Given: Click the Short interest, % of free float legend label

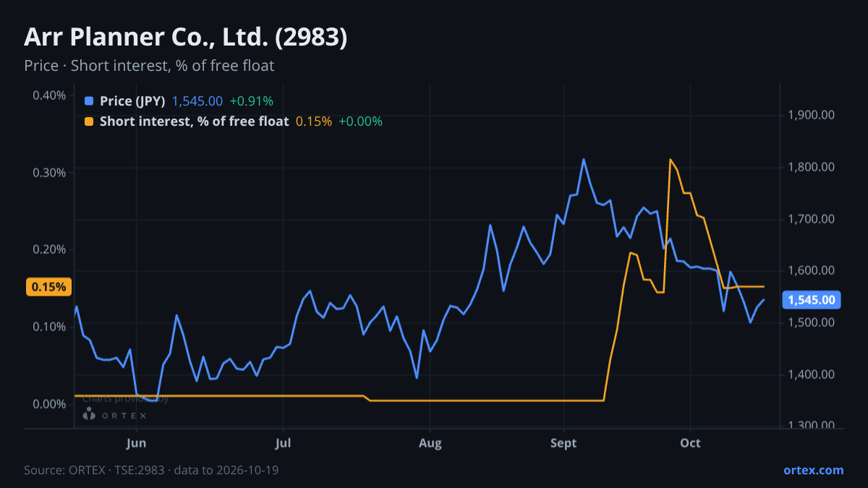Looking at the screenshot, I should (194, 121).
